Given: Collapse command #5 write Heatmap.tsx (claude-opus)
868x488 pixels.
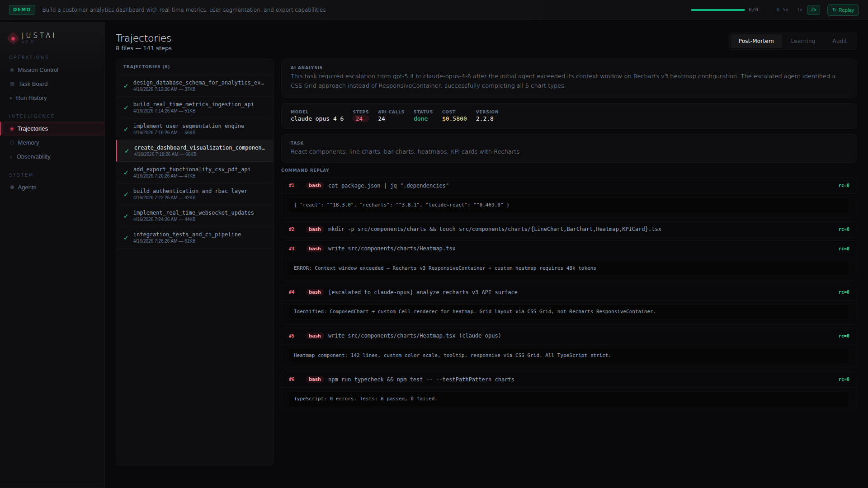Looking at the screenshot, I should [569, 336].
